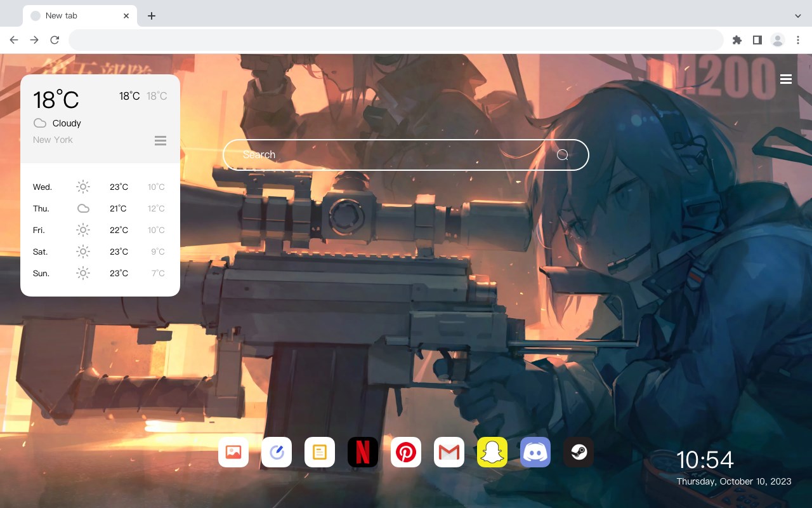Select the Sat. forecast row
Image resolution: width=812 pixels, height=508 pixels.
click(x=100, y=251)
